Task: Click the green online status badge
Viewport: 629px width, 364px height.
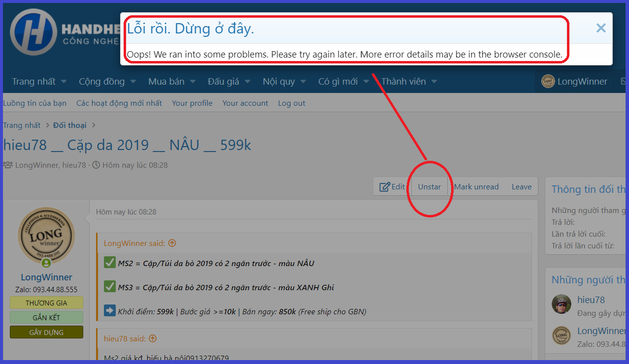Action: coord(46,263)
